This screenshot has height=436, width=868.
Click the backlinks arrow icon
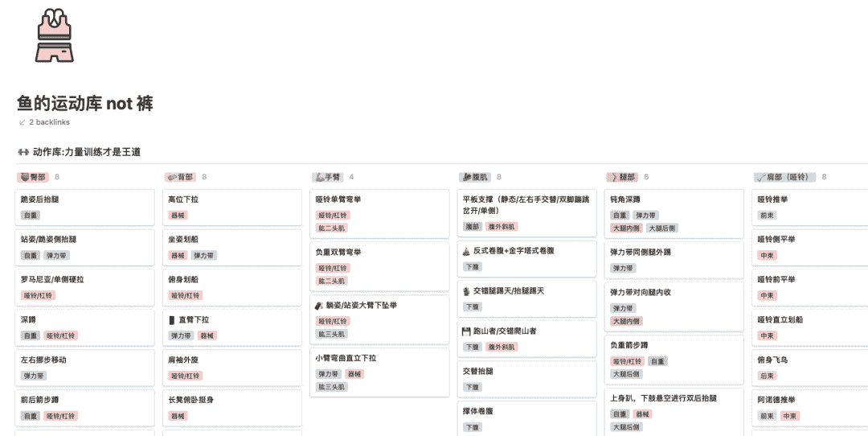pyautogui.click(x=22, y=122)
